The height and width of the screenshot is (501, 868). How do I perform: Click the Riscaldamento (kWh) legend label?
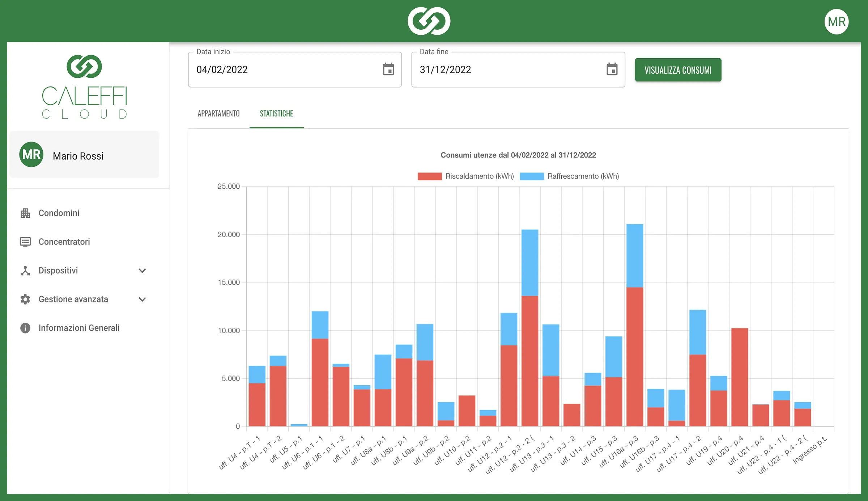point(480,176)
